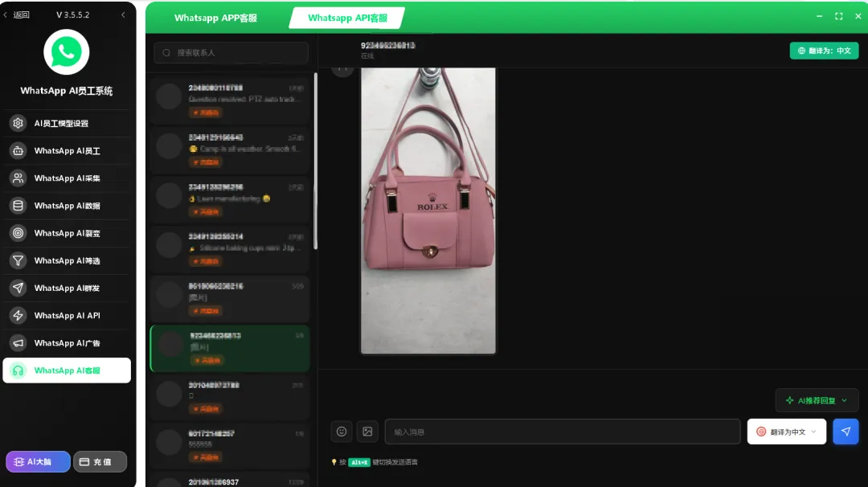Click the 充值 recharge button
The height and width of the screenshot is (487, 868).
tap(100, 461)
